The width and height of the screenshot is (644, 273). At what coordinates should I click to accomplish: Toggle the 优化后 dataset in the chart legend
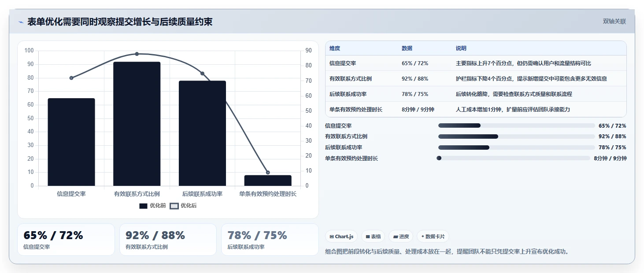(183, 206)
